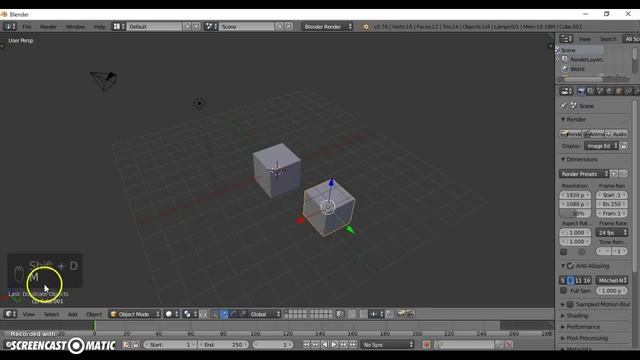Click the Default screen layout name field

click(x=154, y=27)
